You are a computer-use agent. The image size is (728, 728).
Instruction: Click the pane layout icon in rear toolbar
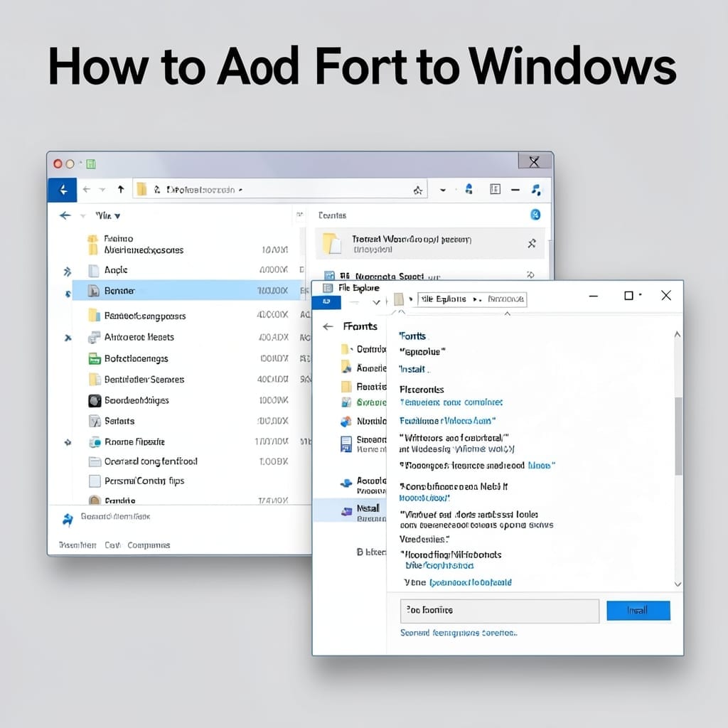point(495,189)
